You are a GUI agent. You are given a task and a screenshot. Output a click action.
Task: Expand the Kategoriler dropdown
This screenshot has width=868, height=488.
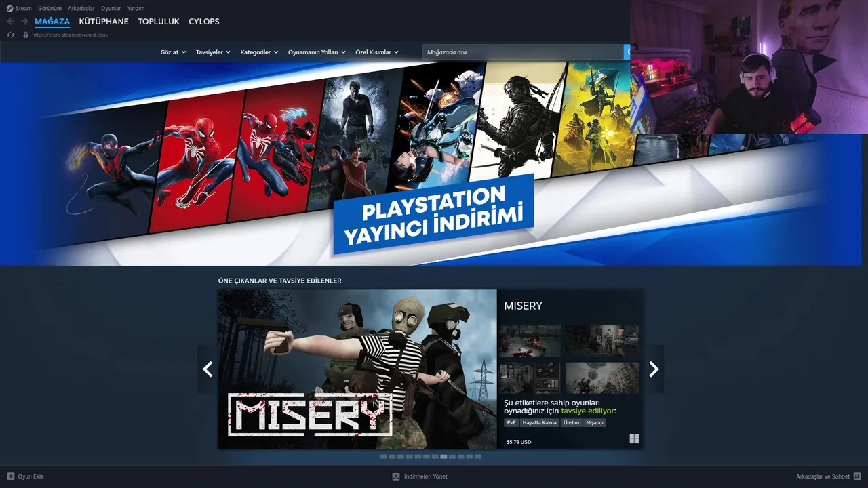pos(259,52)
